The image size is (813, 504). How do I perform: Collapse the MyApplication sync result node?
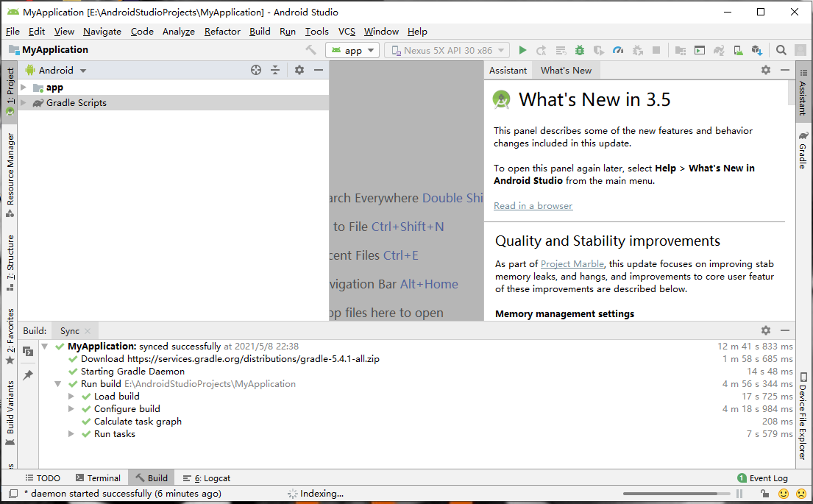45,347
